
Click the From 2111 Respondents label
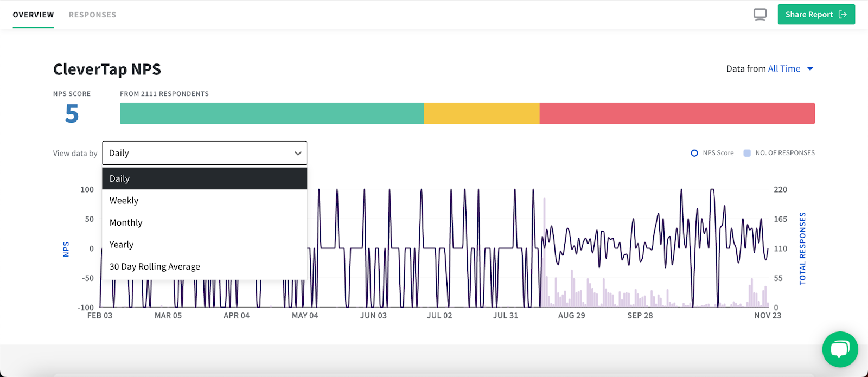pos(164,94)
